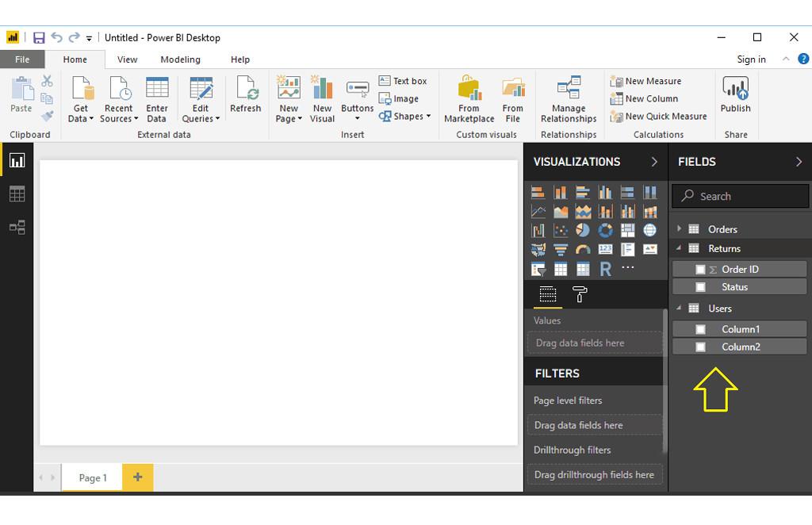Check the Column2 field checkbox
The image size is (812, 525).
tap(700, 347)
